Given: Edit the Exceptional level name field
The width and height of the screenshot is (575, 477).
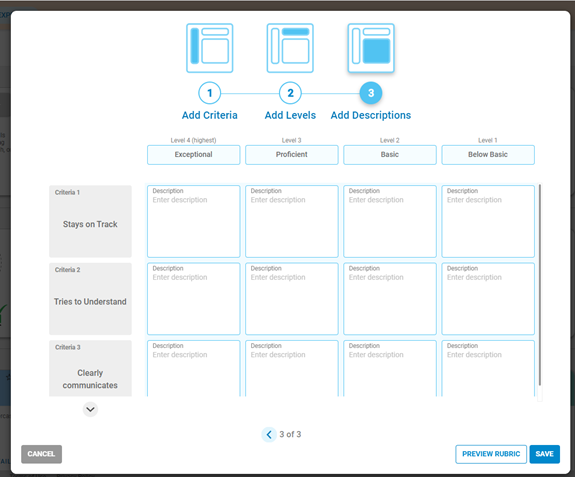Looking at the screenshot, I should (194, 155).
